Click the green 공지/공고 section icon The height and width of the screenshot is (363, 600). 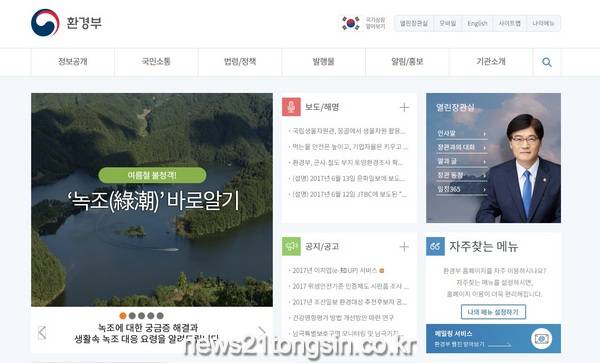point(291,246)
